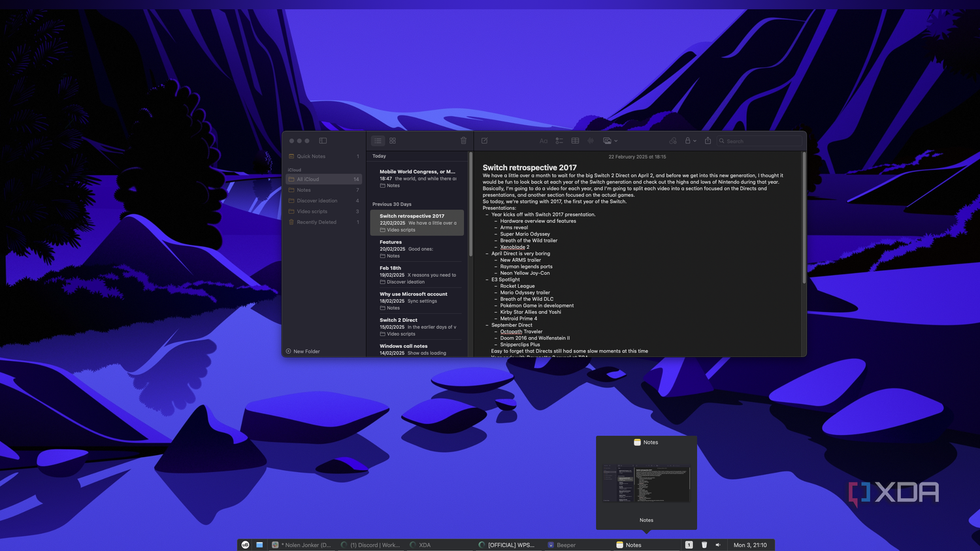Open the taskbar trash icon
This screenshot has height=551, width=980.
coord(704,544)
